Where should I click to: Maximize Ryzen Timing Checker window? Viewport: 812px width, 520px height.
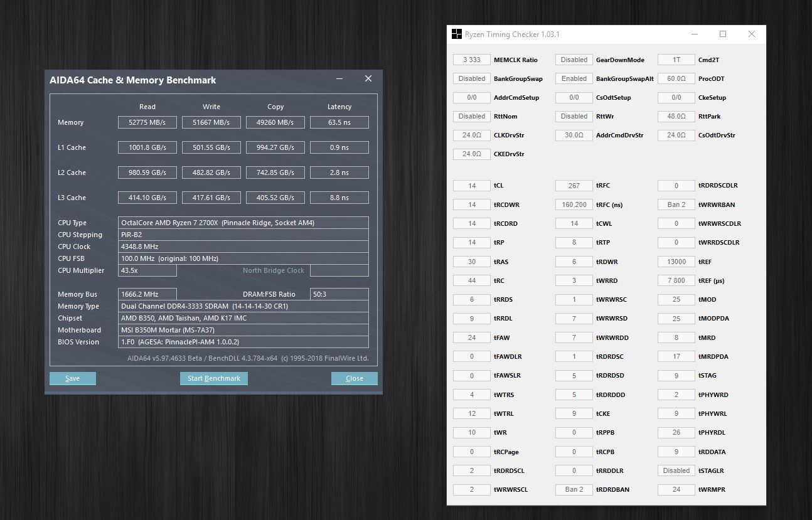pos(723,34)
